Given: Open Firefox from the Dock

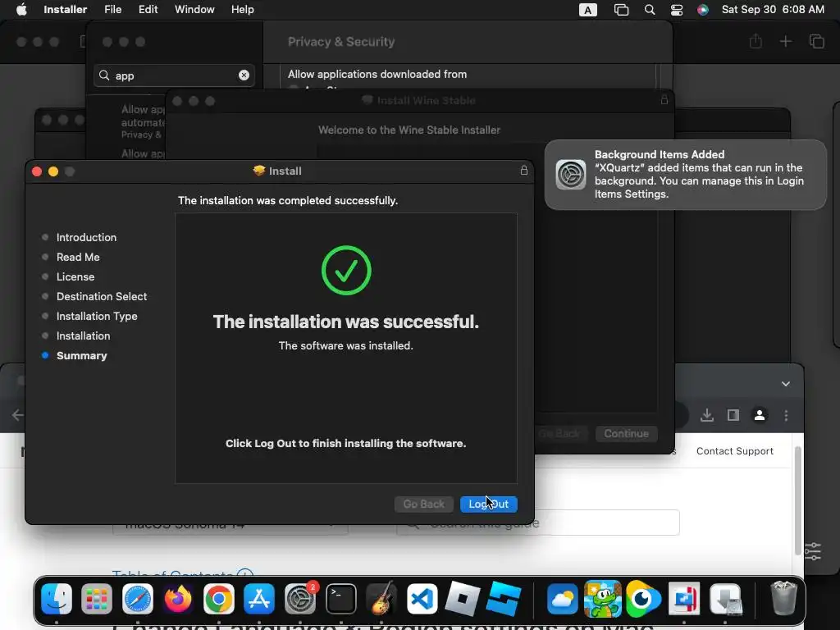Looking at the screenshot, I should (x=178, y=598).
